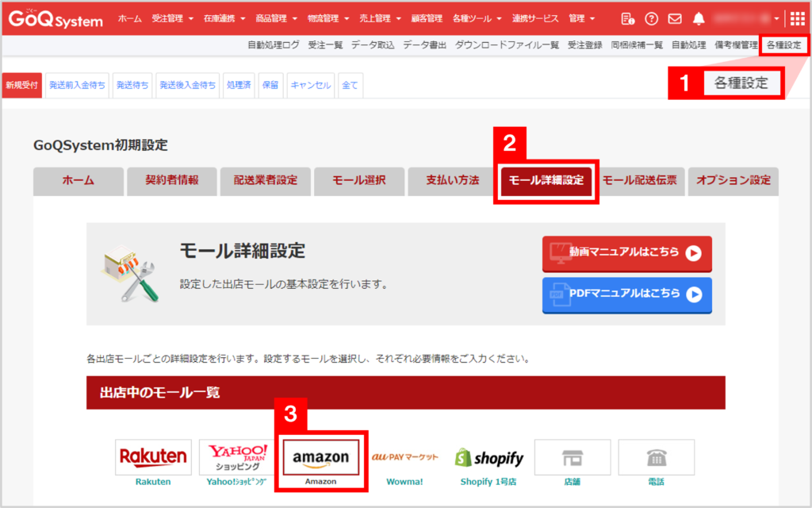
Task: Open the モール配送伝票 tab
Action: coord(639,181)
